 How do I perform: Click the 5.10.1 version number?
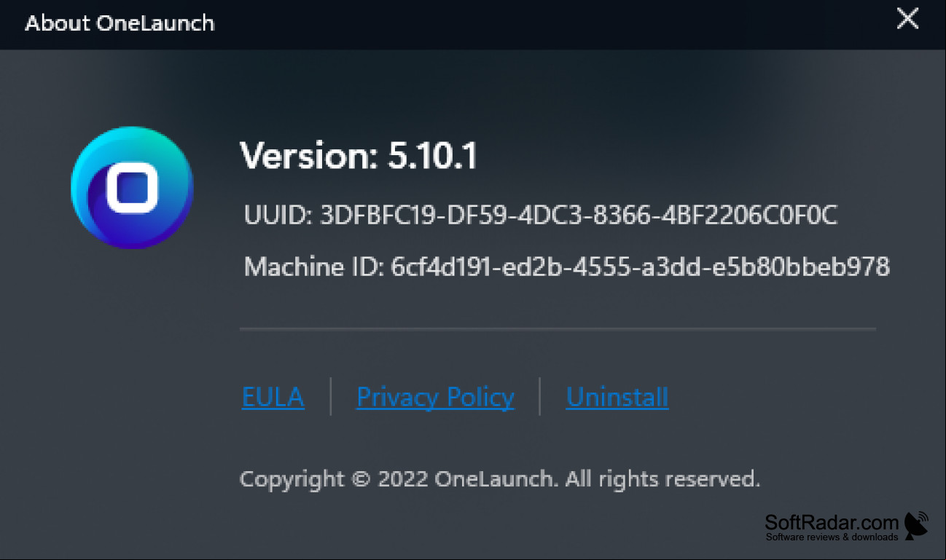(x=432, y=156)
